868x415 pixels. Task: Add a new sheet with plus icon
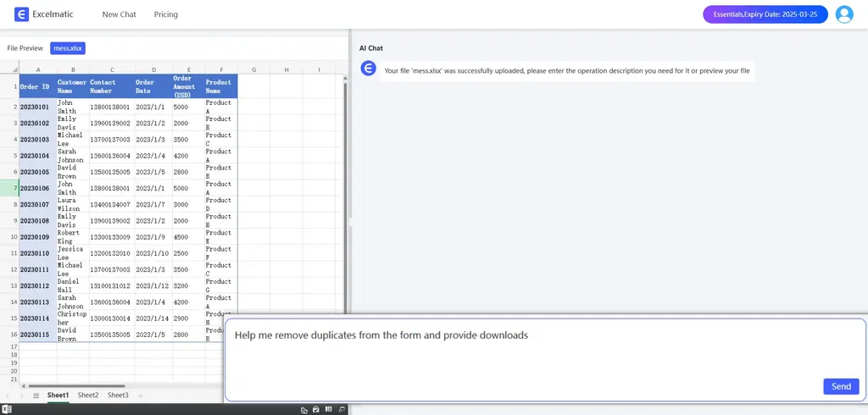click(x=141, y=396)
